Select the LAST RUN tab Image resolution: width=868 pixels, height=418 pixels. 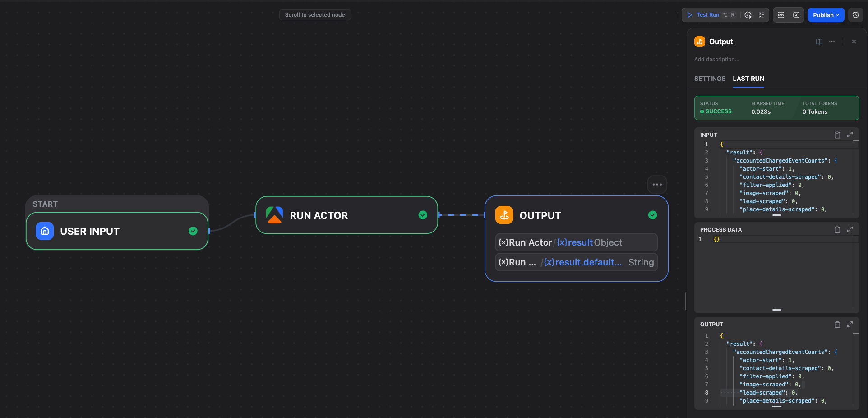pos(748,79)
